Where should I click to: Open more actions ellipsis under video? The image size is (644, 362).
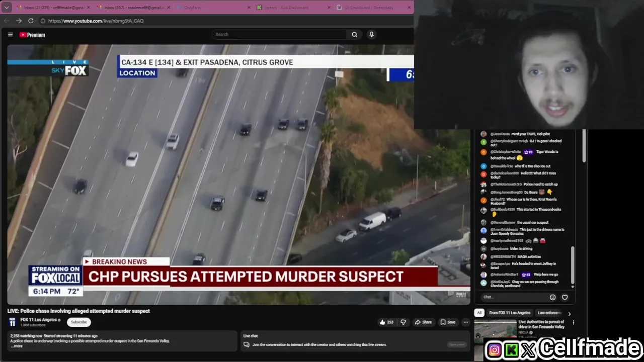point(465,322)
